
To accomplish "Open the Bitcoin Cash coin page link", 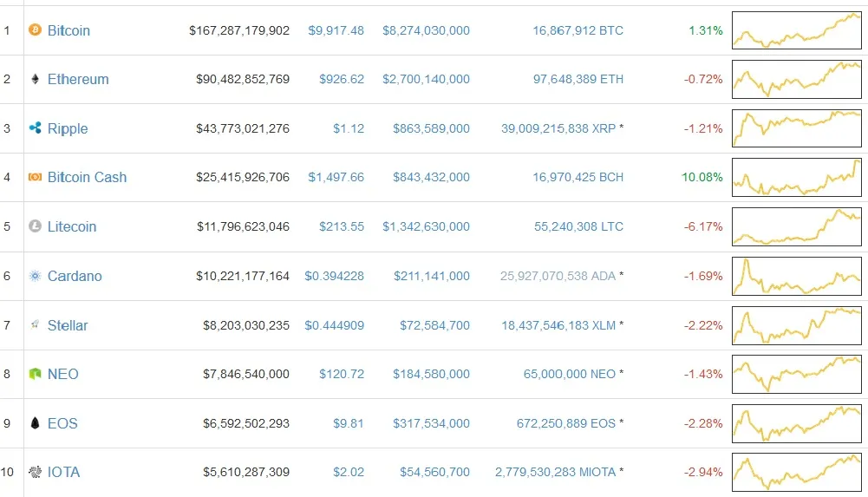I will 87,177.
